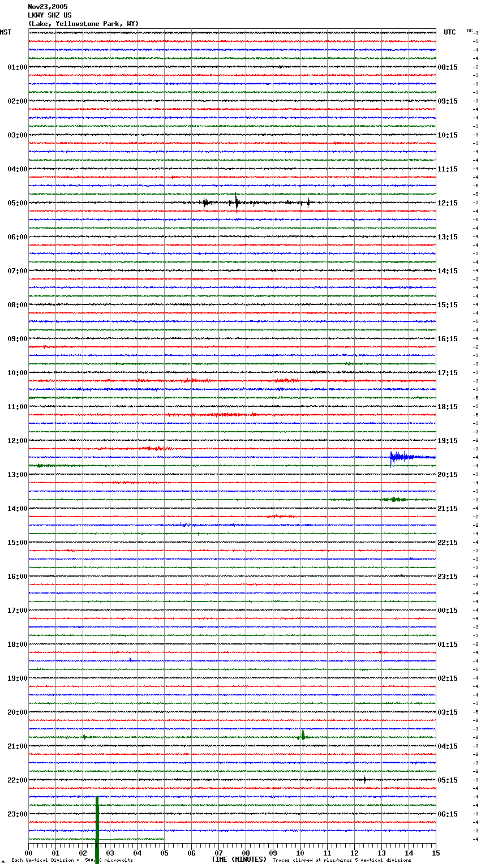
Task: Click the 14:15 UTC time label
Action: (x=448, y=271)
